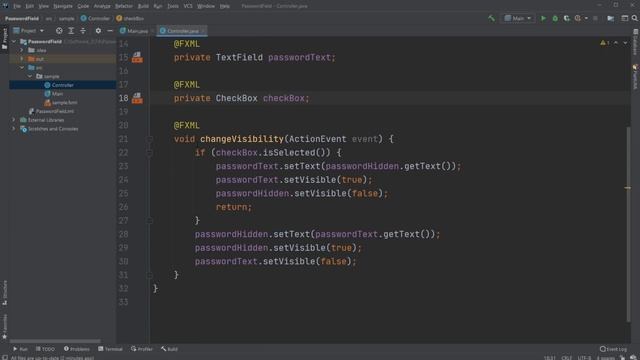Jump to previous highlighted problem arrow

click(616, 42)
